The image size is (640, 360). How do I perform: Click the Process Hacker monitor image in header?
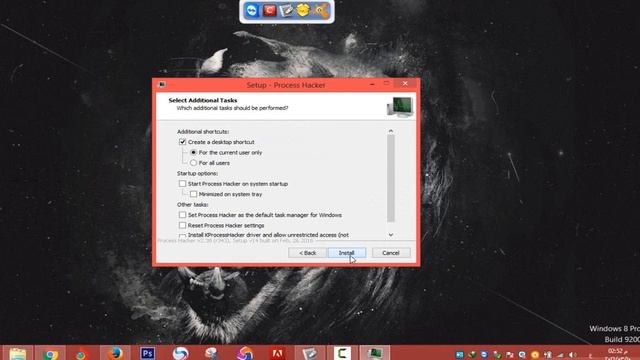[400, 107]
